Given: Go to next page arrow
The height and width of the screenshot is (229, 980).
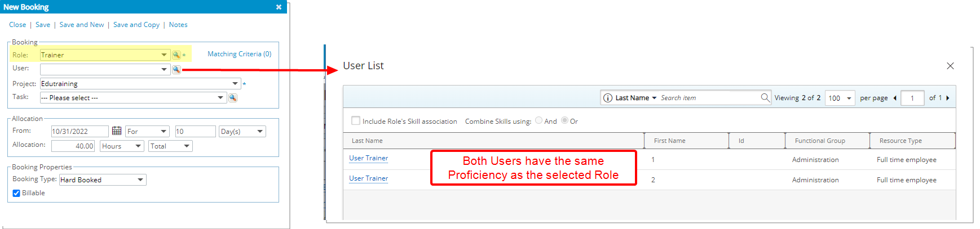Looking at the screenshot, I should [x=948, y=98].
